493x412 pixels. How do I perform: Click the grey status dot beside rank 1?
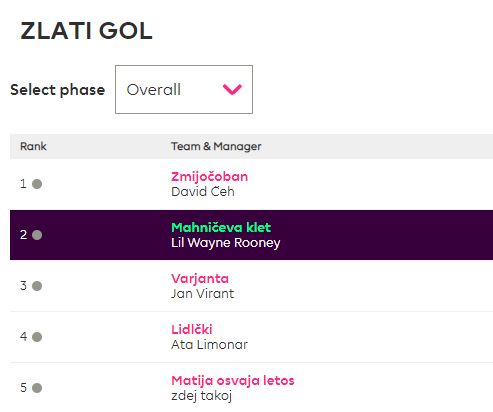tap(37, 184)
